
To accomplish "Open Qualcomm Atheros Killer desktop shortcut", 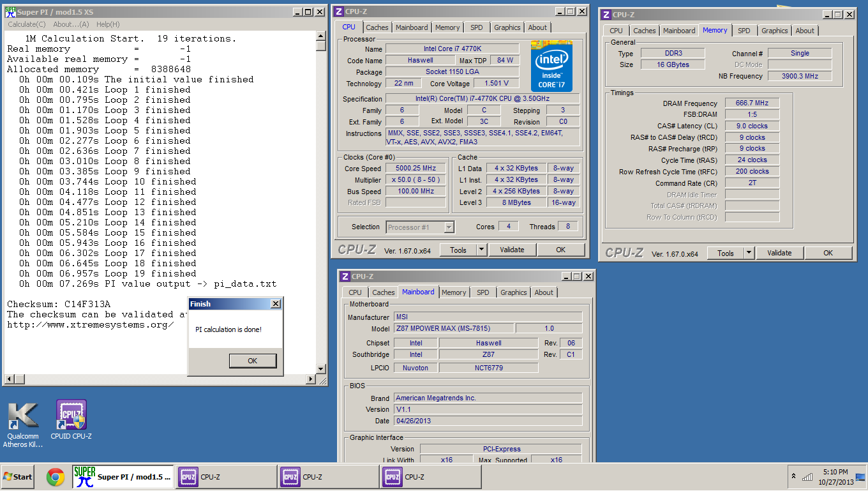I will pos(23,425).
